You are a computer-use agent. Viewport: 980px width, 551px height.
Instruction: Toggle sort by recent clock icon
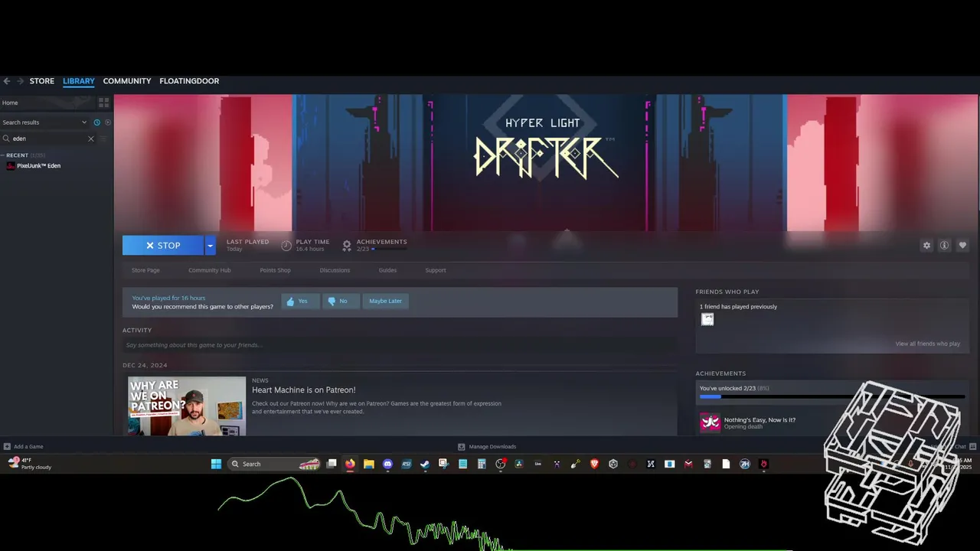point(96,122)
